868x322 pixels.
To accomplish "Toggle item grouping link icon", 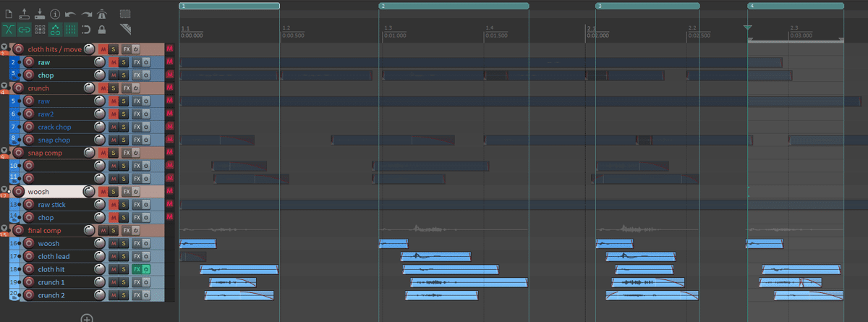I will pos(25,30).
